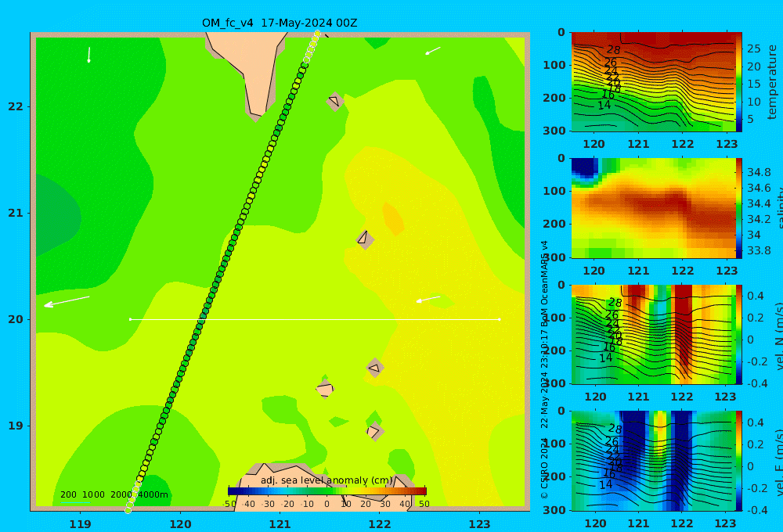Click the latitude 20 tick label on main map
This screenshot has width=783, height=532.
tap(16, 319)
